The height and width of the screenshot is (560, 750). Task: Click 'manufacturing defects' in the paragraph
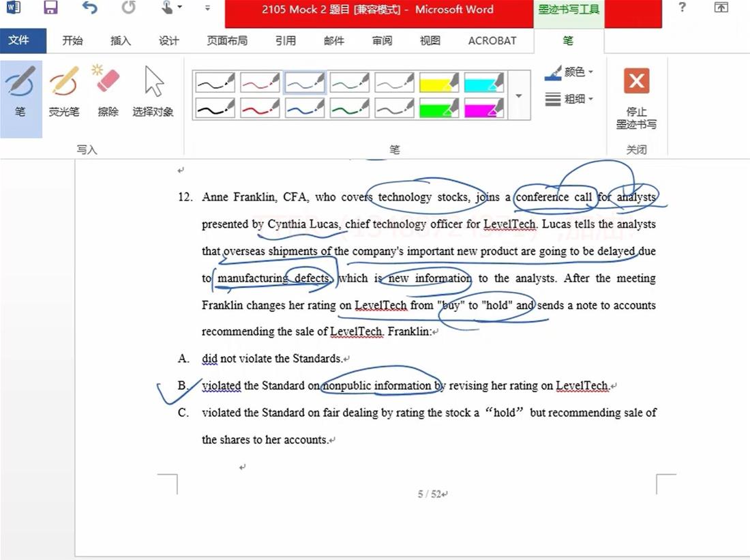coord(274,278)
